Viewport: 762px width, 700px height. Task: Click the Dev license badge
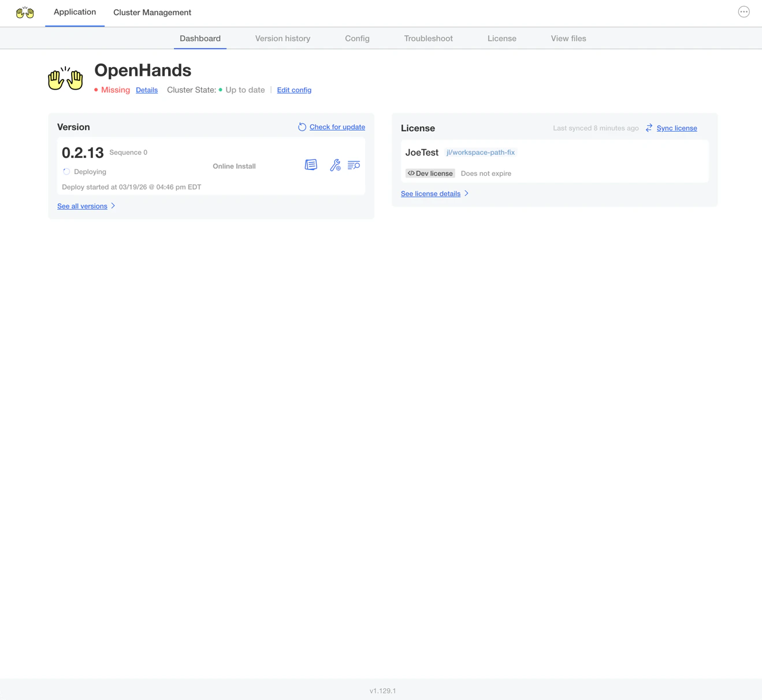(430, 173)
